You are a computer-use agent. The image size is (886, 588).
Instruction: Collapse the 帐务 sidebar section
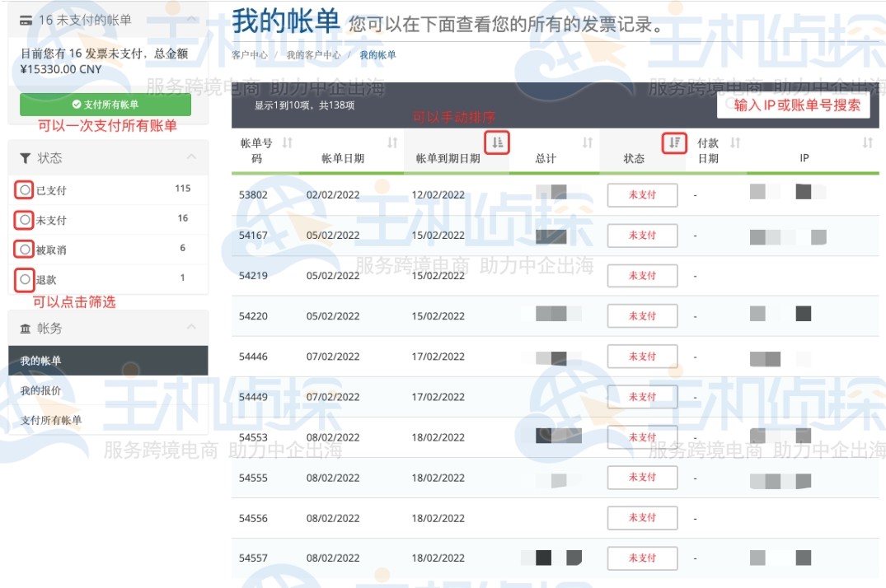[191, 327]
